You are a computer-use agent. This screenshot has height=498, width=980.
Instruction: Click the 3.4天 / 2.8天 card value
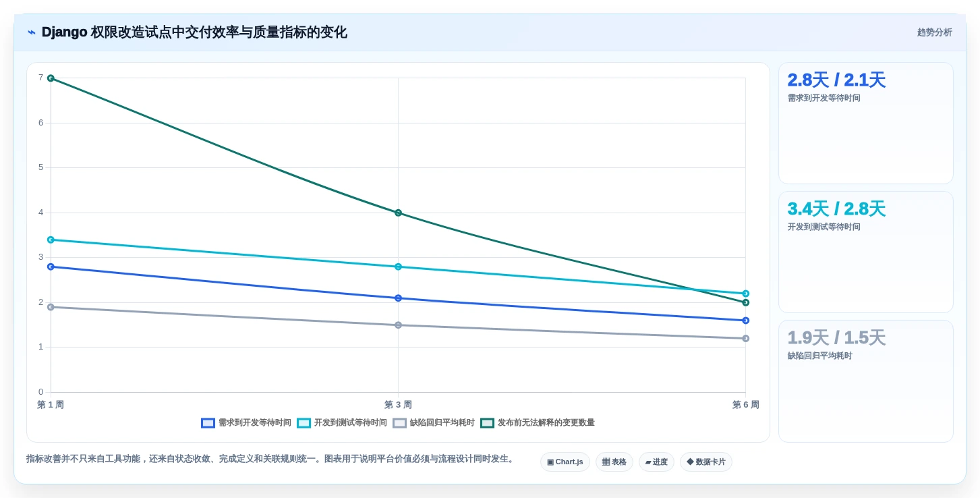point(836,209)
